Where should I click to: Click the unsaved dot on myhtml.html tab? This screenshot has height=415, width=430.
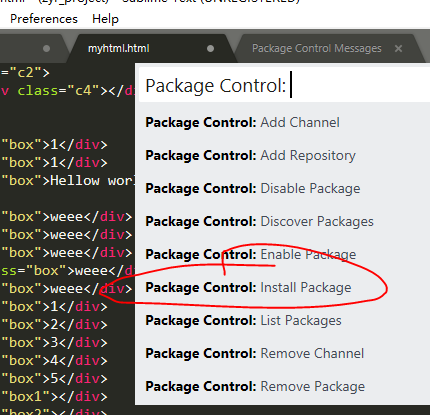click(x=210, y=49)
